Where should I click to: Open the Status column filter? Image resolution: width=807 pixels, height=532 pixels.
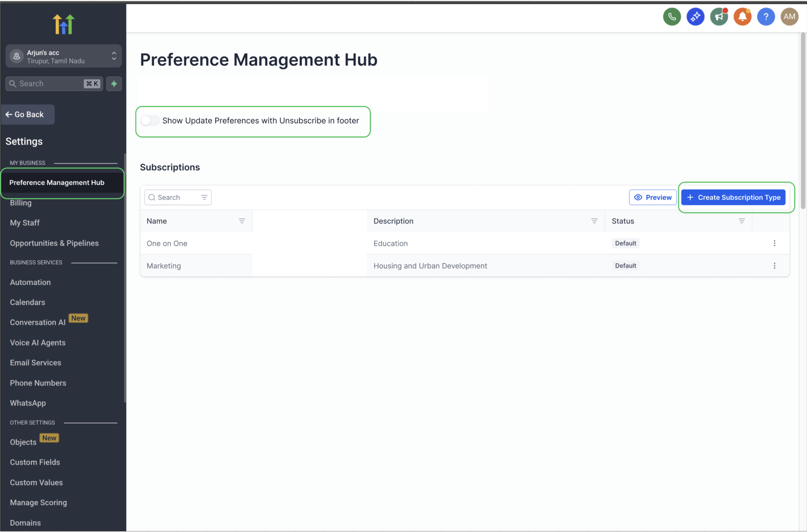coord(741,221)
